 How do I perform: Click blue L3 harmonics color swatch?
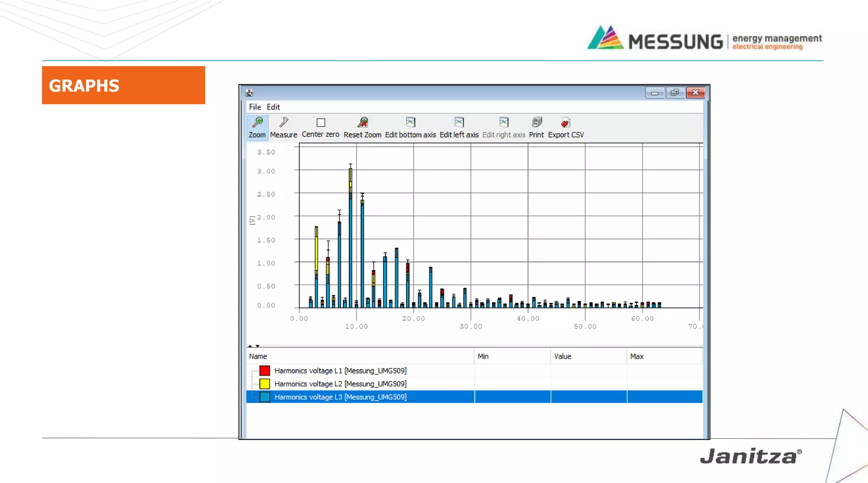click(x=264, y=397)
